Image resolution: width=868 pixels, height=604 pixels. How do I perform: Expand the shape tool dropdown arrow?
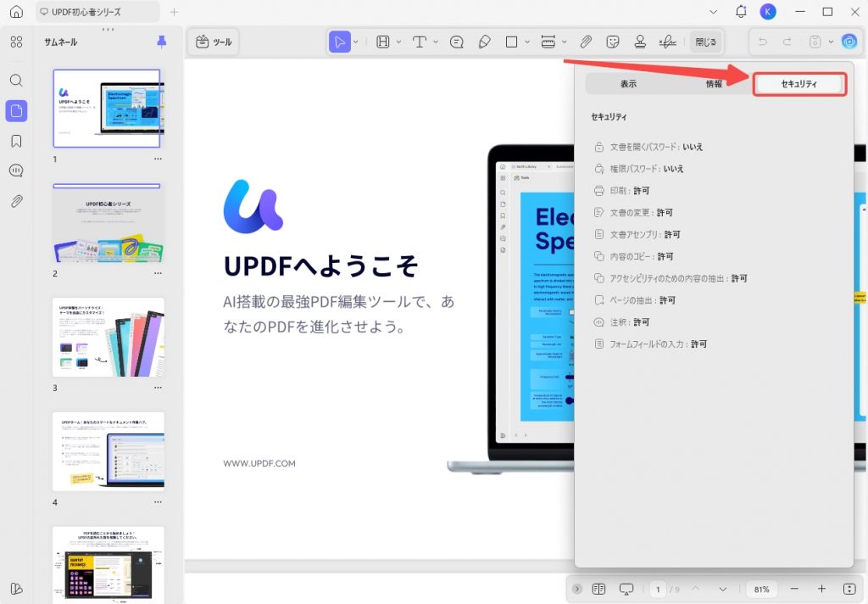click(x=527, y=42)
